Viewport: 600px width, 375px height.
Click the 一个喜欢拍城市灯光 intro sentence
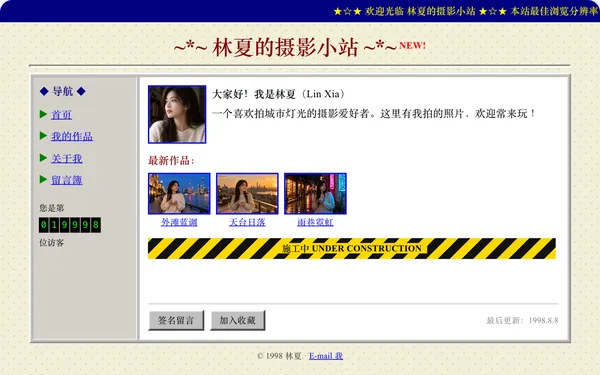(373, 114)
